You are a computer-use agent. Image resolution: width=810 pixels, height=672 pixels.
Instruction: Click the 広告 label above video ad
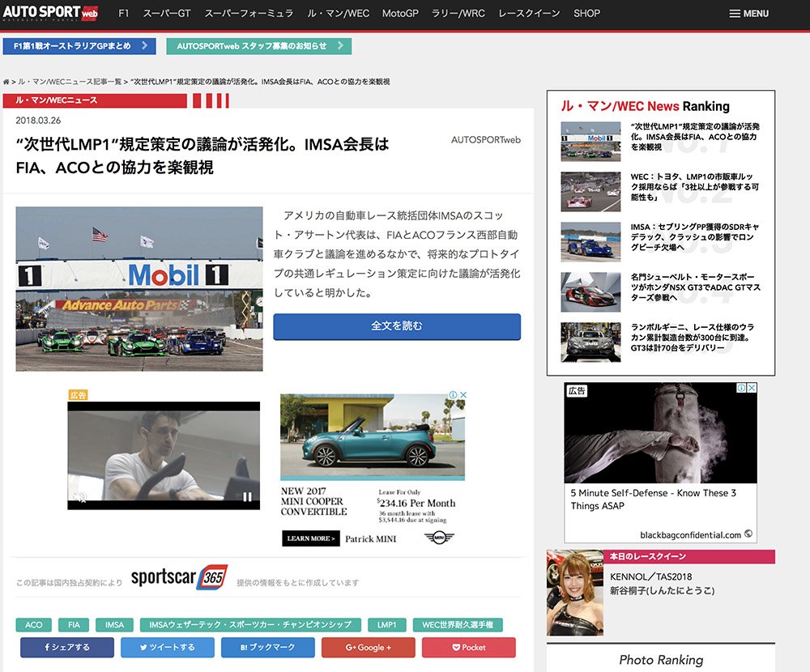(78, 395)
